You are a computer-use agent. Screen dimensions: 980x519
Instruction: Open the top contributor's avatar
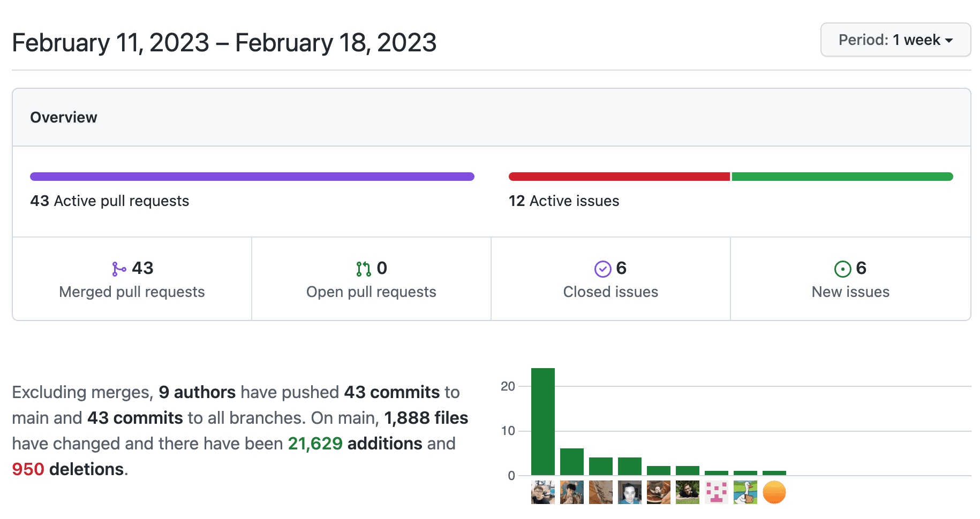pos(542,492)
